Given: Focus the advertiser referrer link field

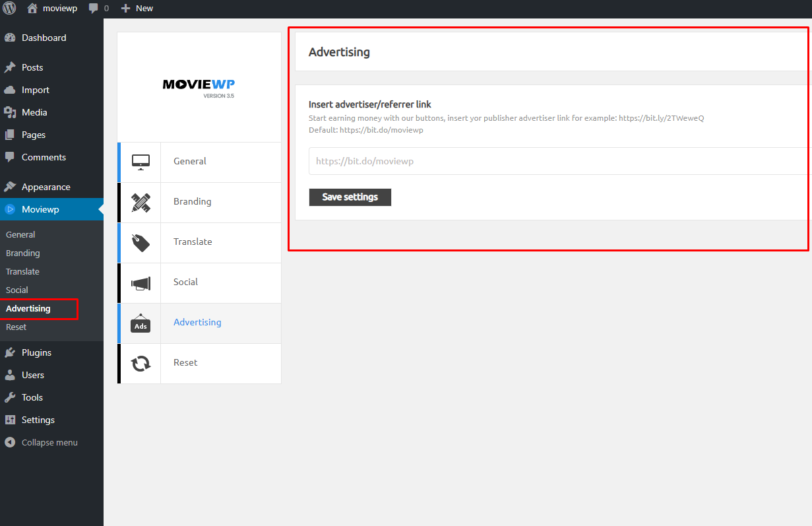Looking at the screenshot, I should 560,161.
